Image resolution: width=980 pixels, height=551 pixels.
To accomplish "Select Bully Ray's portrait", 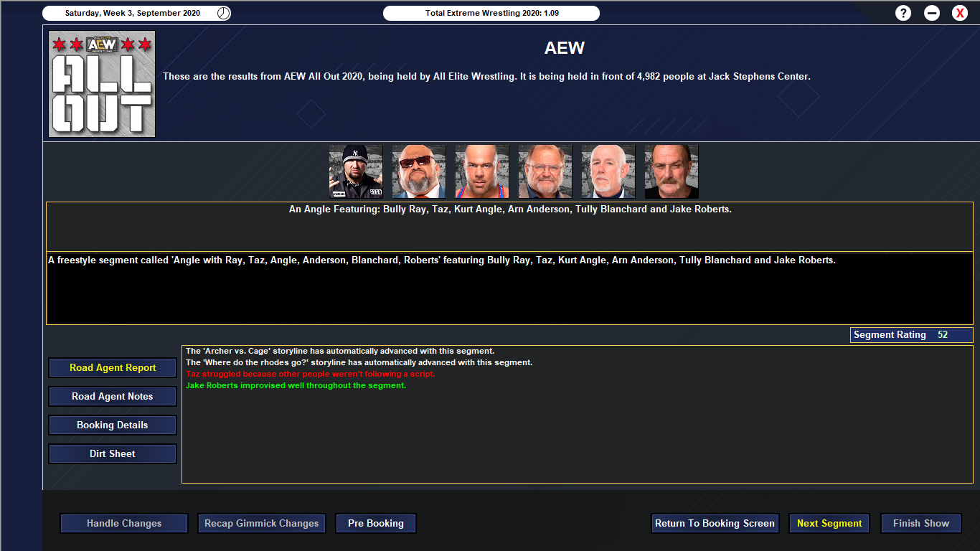I will [356, 171].
